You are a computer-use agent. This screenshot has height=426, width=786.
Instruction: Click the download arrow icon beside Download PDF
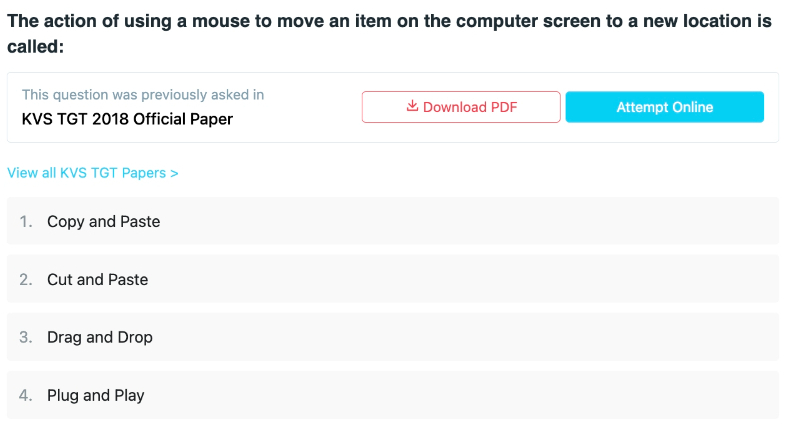[x=412, y=106]
